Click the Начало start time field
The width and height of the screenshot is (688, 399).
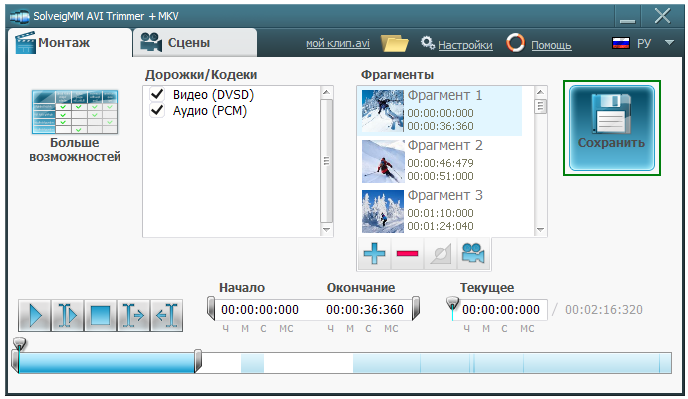[260, 310]
